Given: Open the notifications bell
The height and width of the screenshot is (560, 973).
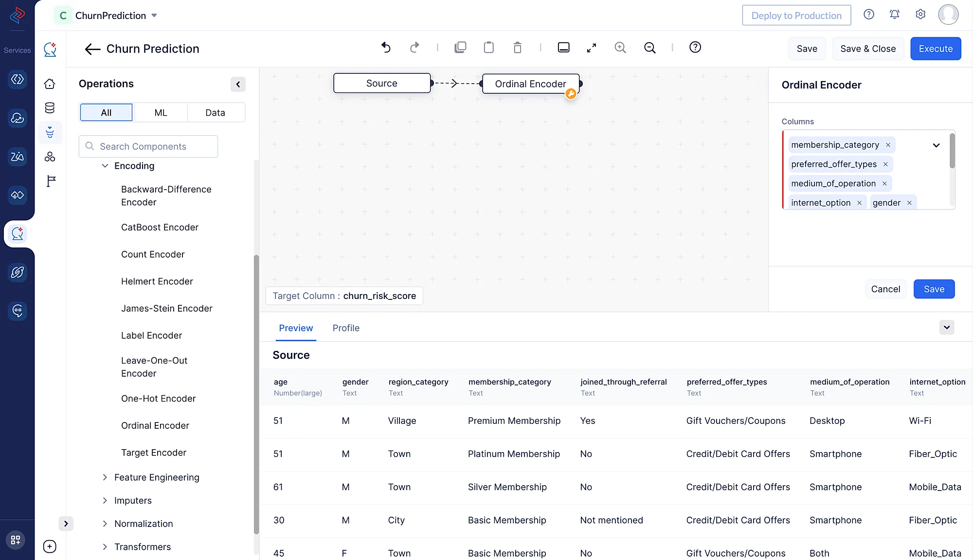Looking at the screenshot, I should (x=894, y=15).
